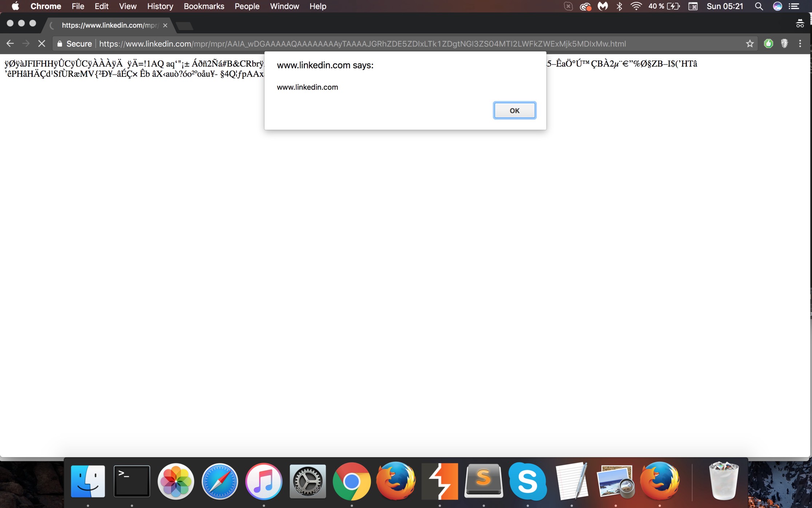Open the green extension icon in toolbar
This screenshot has height=508, width=812.
point(768,44)
